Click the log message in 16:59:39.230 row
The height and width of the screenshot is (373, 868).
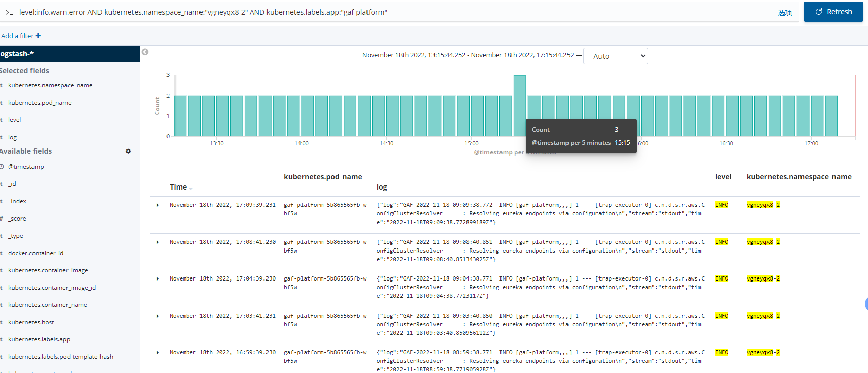coord(540,361)
